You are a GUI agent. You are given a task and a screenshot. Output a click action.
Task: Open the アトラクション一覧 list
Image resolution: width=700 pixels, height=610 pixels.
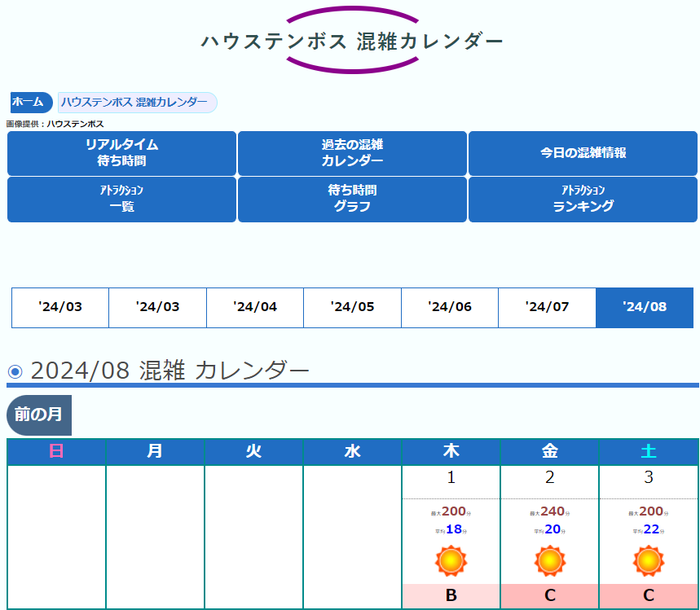(x=121, y=200)
